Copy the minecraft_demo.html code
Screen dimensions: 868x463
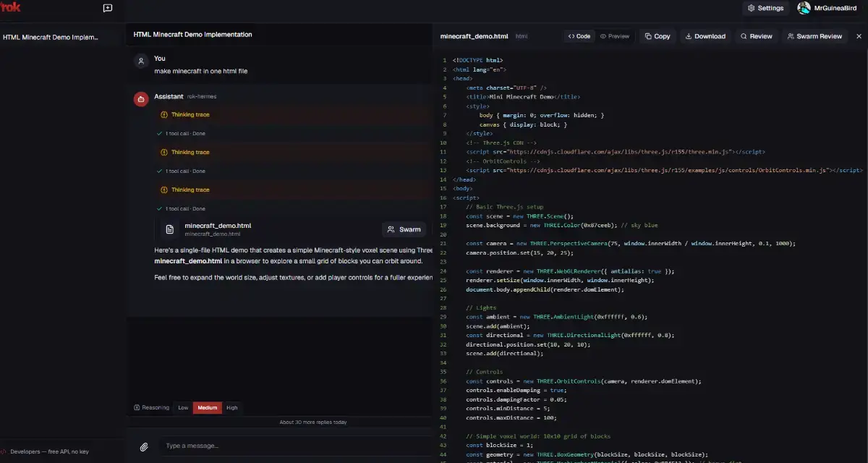pos(658,36)
